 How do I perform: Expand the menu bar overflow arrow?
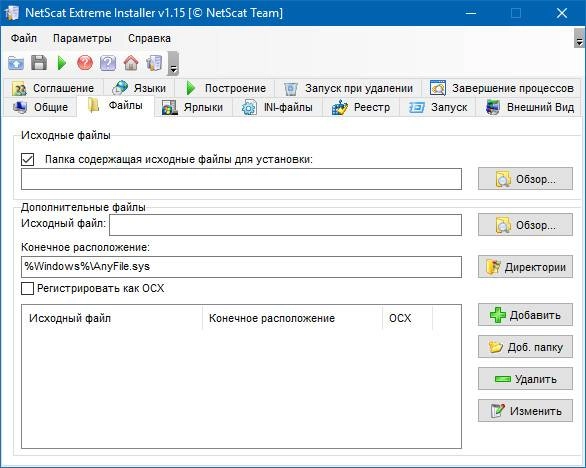click(x=579, y=38)
